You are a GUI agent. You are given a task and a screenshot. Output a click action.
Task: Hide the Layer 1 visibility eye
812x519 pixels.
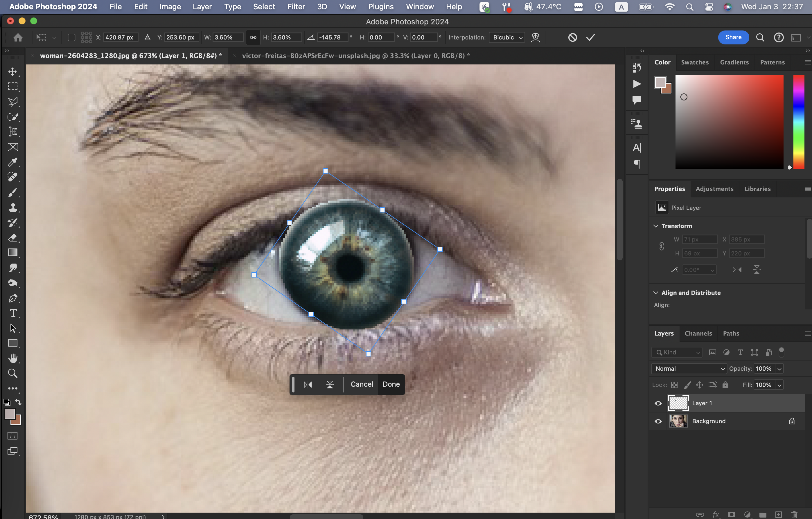coord(658,403)
